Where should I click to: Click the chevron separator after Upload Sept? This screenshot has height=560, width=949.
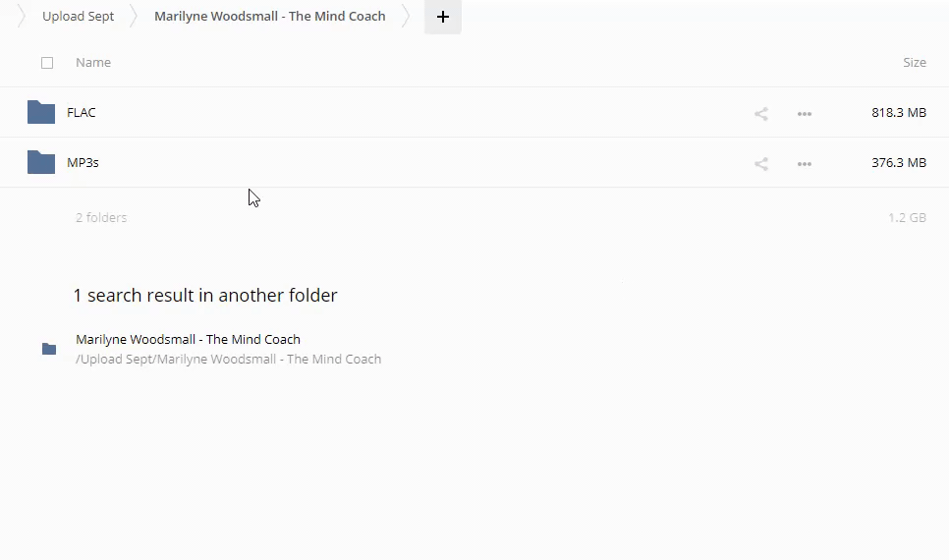pyautogui.click(x=135, y=17)
